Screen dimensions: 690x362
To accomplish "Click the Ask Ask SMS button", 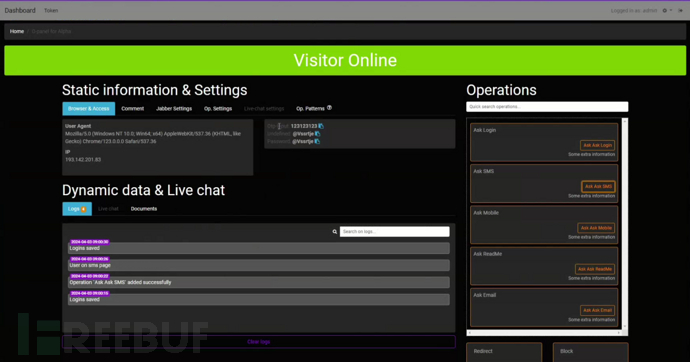I will (598, 186).
